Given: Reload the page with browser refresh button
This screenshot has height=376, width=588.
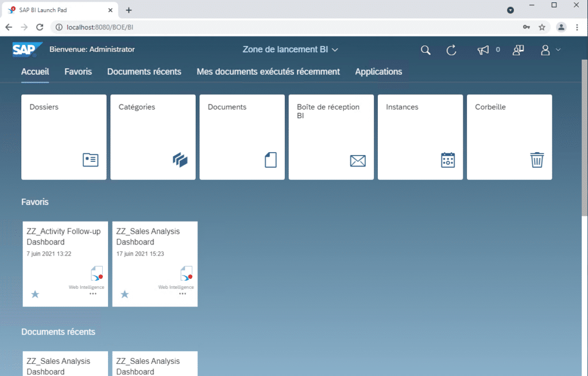Looking at the screenshot, I should point(40,27).
